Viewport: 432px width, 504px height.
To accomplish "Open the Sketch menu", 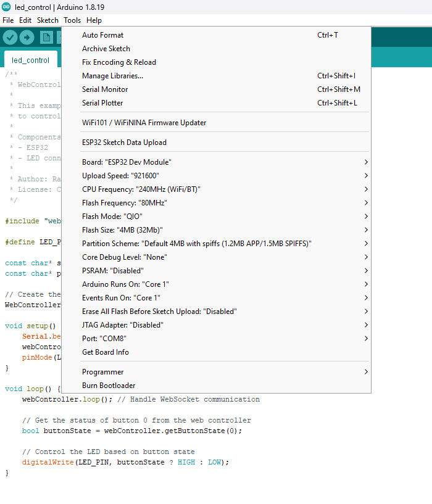I will [x=48, y=20].
